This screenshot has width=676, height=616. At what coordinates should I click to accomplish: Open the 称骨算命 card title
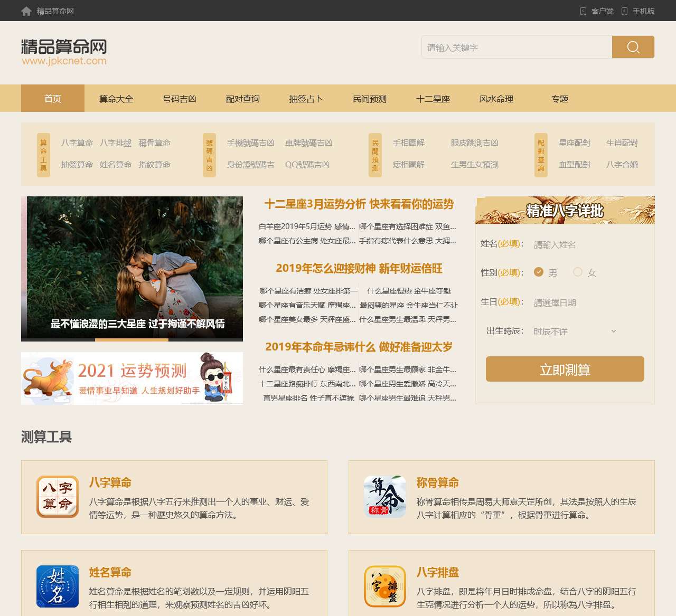coord(438,482)
